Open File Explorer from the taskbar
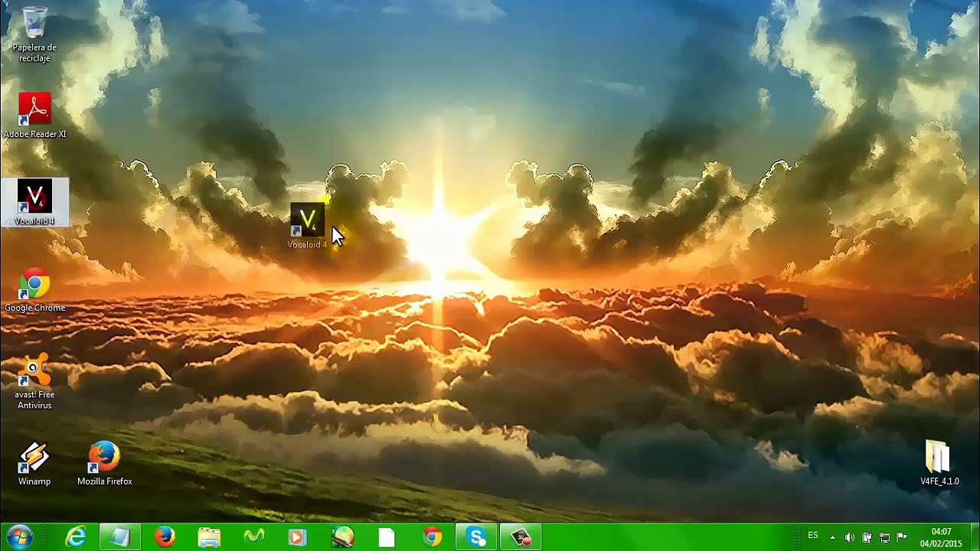The width and height of the screenshot is (980, 551). pyautogui.click(x=209, y=537)
